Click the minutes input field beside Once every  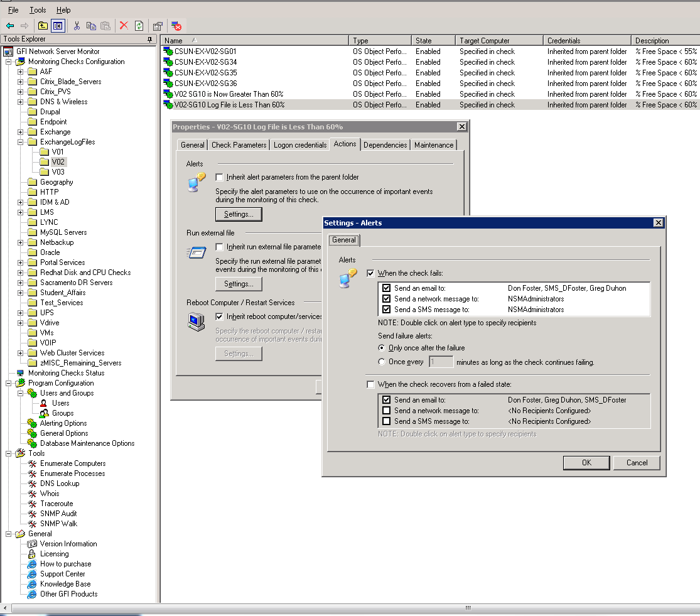(x=441, y=362)
